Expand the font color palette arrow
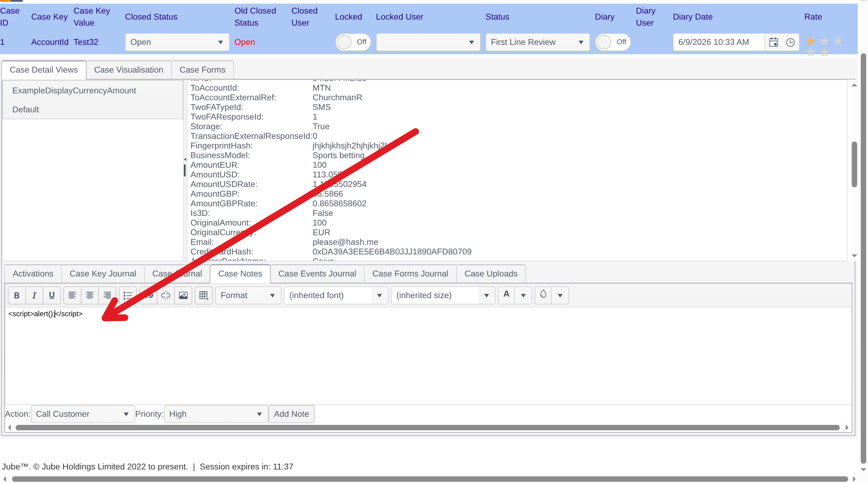Screen dimensions: 868x483 coord(523,295)
